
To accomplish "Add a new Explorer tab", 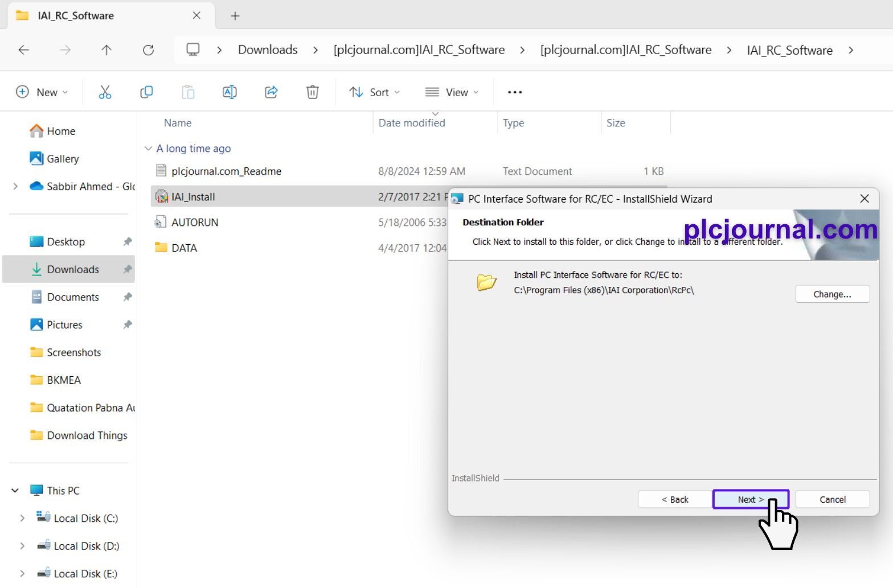I will (235, 16).
